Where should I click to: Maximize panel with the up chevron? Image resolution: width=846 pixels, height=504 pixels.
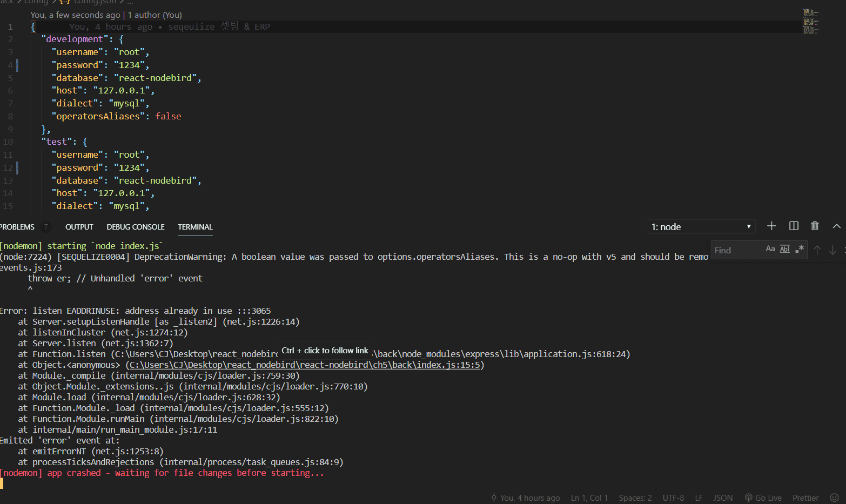pyautogui.click(x=836, y=226)
